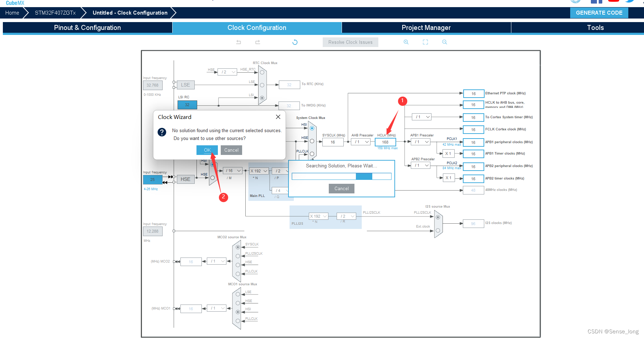Click the I2S clocks value box

coord(474,224)
